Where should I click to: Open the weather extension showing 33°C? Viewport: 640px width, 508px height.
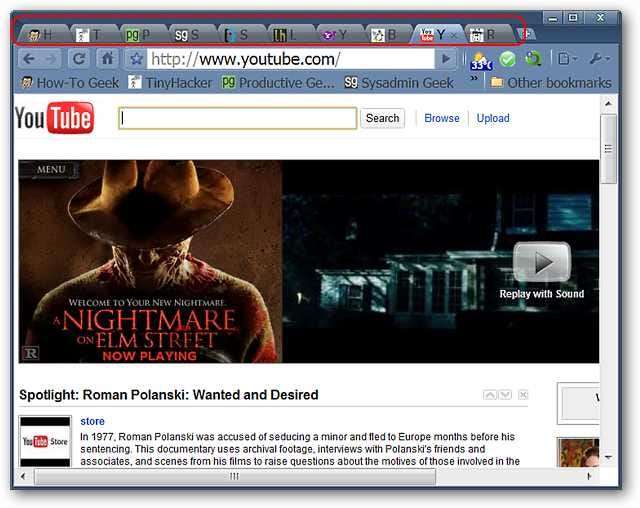point(480,60)
